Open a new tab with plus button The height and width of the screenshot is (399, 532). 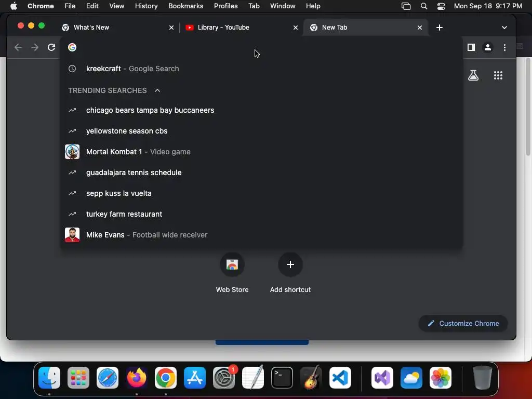440,28
